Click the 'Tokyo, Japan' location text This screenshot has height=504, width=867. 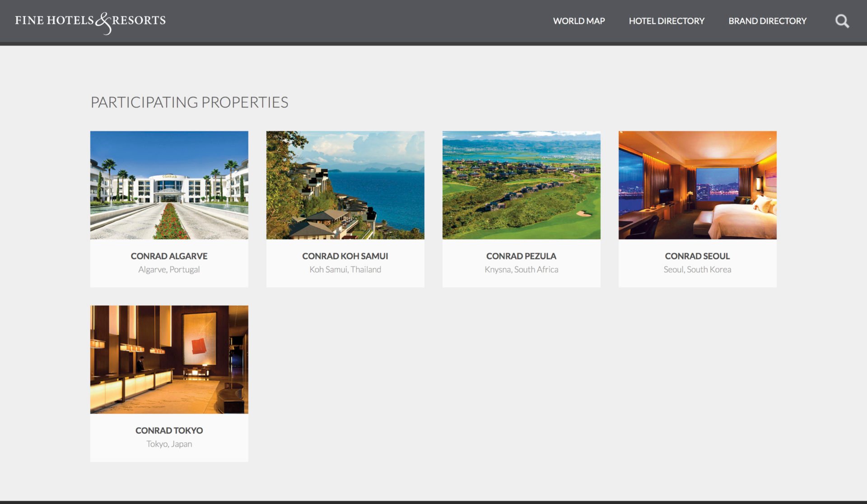169,444
